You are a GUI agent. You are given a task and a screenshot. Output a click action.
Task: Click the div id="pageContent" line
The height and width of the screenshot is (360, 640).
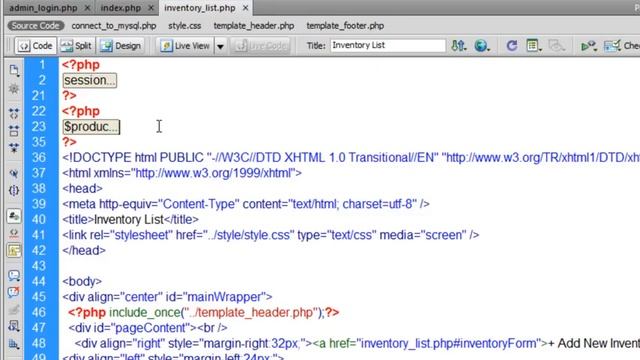148,328
